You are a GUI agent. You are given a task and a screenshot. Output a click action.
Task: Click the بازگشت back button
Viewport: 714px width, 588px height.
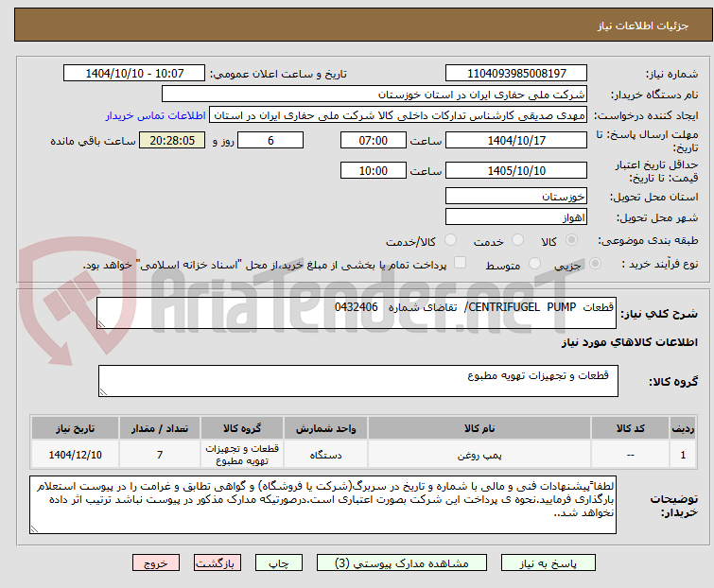click(217, 563)
